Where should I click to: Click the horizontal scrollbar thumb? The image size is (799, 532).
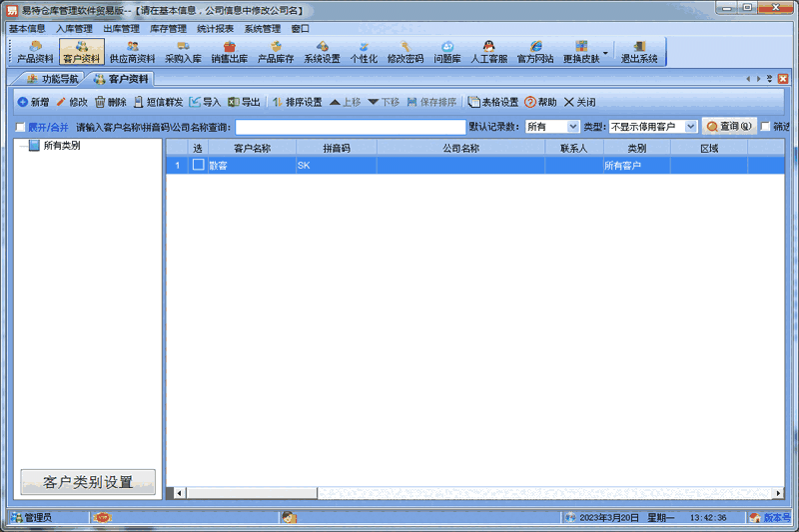[252, 493]
